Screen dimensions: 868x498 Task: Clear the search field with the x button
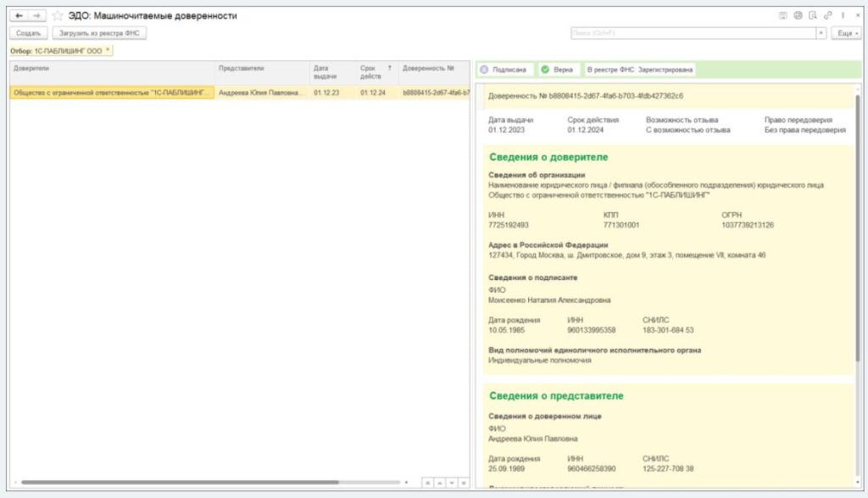pos(821,33)
